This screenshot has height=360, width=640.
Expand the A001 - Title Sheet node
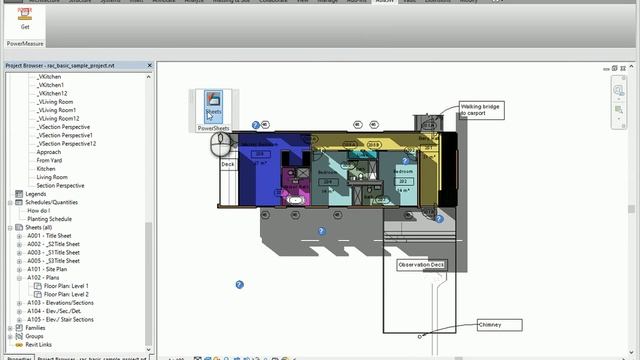coord(19,236)
